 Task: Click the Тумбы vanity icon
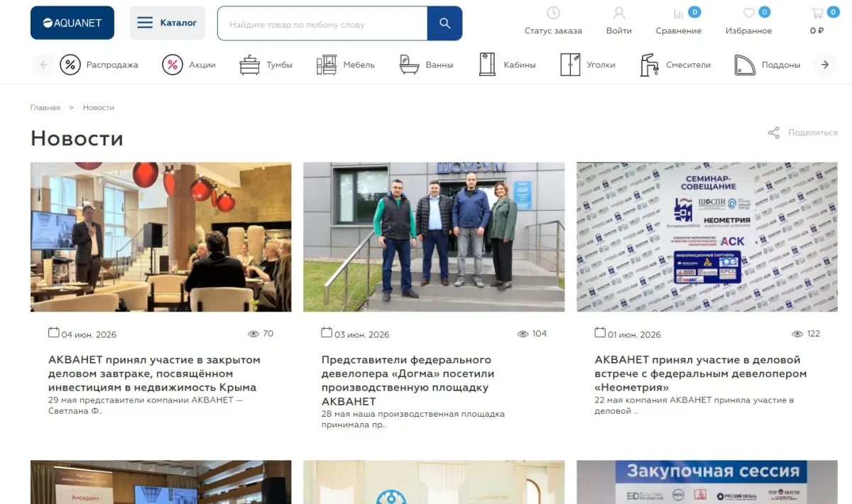pyautogui.click(x=250, y=65)
